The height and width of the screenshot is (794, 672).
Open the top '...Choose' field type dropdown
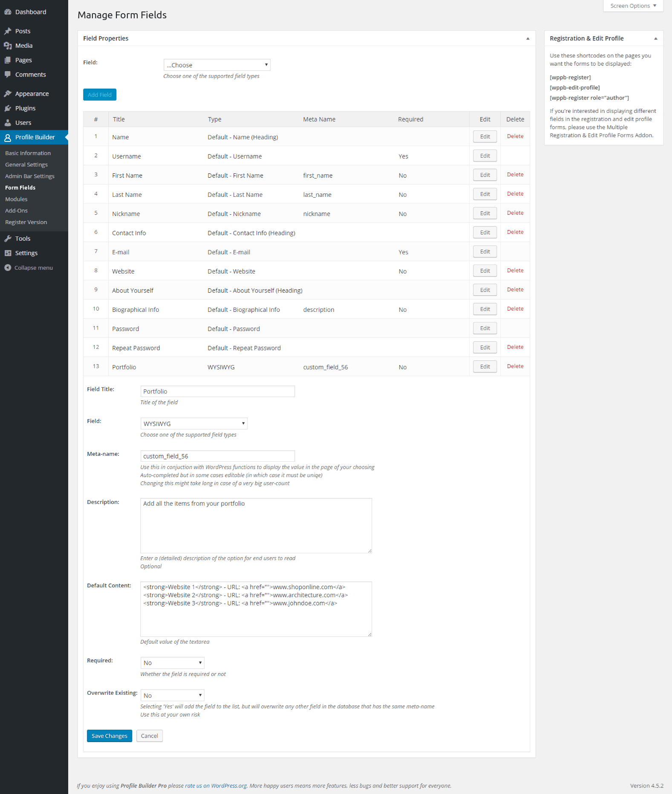(217, 65)
